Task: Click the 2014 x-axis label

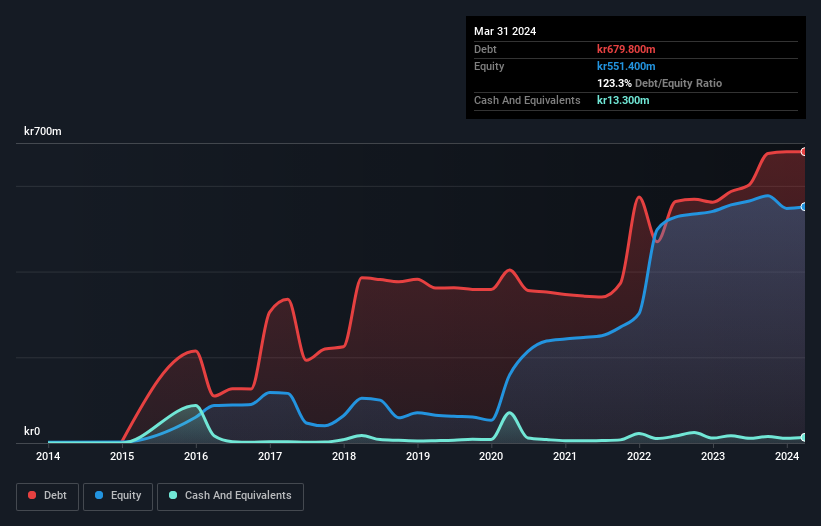Action: [48, 456]
